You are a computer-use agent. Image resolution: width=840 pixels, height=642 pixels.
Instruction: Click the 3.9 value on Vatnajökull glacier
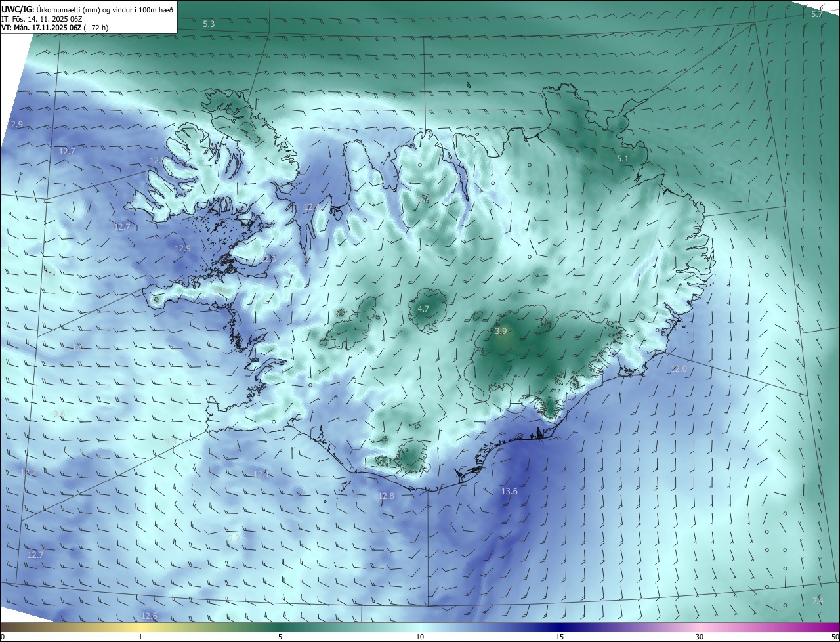[501, 332]
